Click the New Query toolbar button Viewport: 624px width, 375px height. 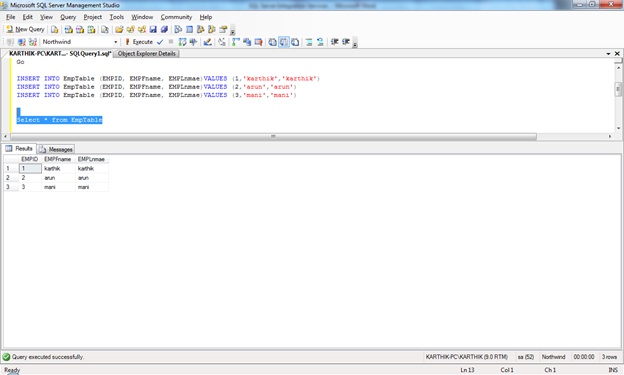pyautogui.click(x=25, y=29)
